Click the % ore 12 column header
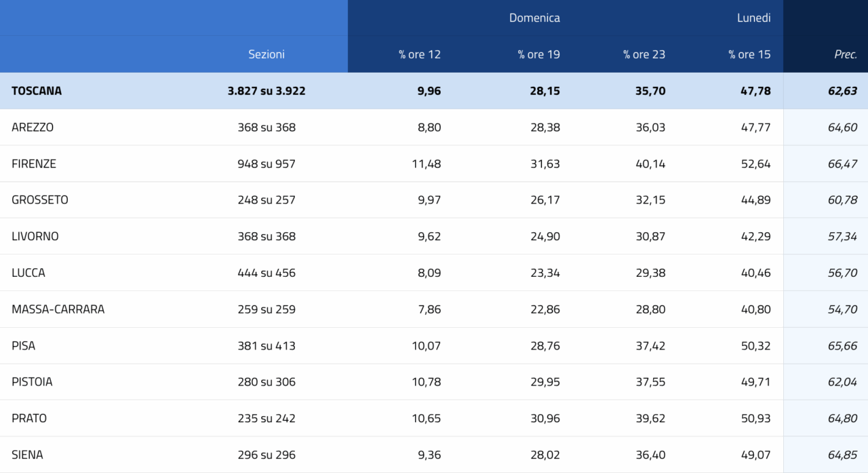 pos(420,54)
